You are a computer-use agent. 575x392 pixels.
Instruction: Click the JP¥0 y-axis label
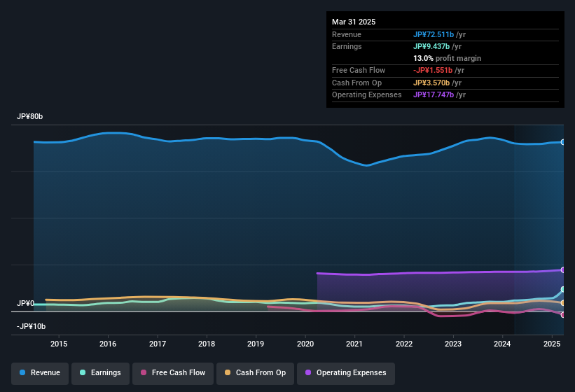[x=25, y=303]
